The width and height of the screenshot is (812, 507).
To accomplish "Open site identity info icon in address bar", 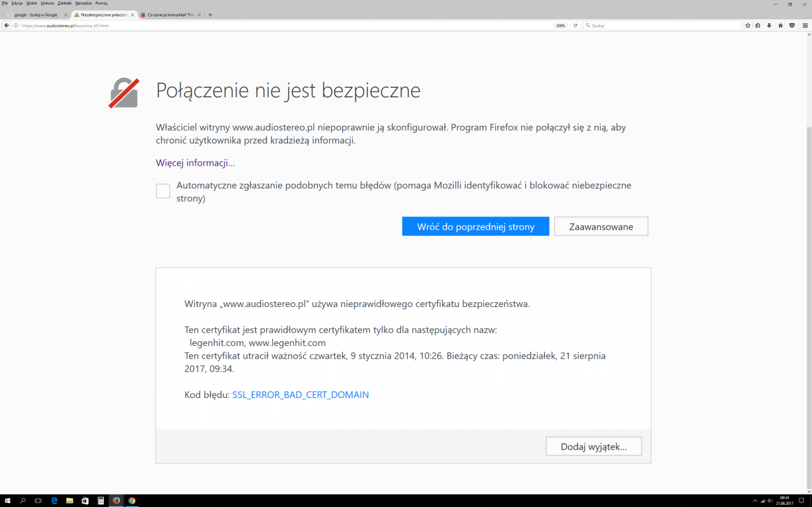I will (x=16, y=26).
